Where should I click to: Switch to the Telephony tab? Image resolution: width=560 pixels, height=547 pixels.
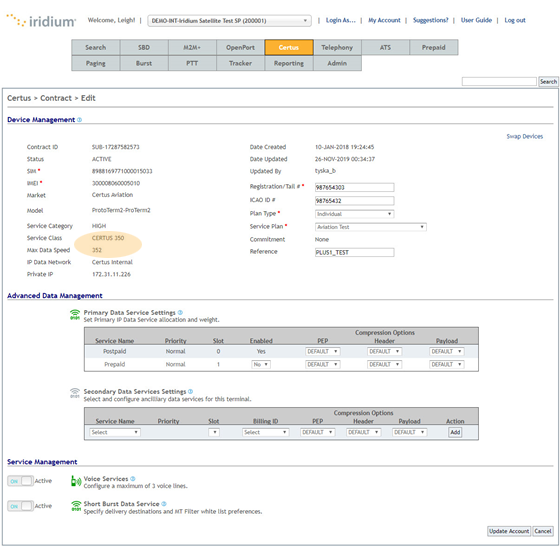[337, 47]
